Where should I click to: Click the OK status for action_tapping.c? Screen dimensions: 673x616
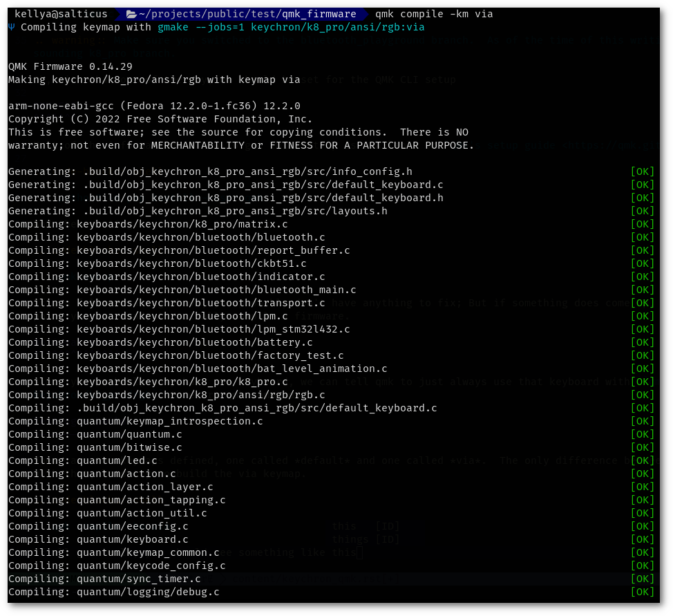click(642, 501)
